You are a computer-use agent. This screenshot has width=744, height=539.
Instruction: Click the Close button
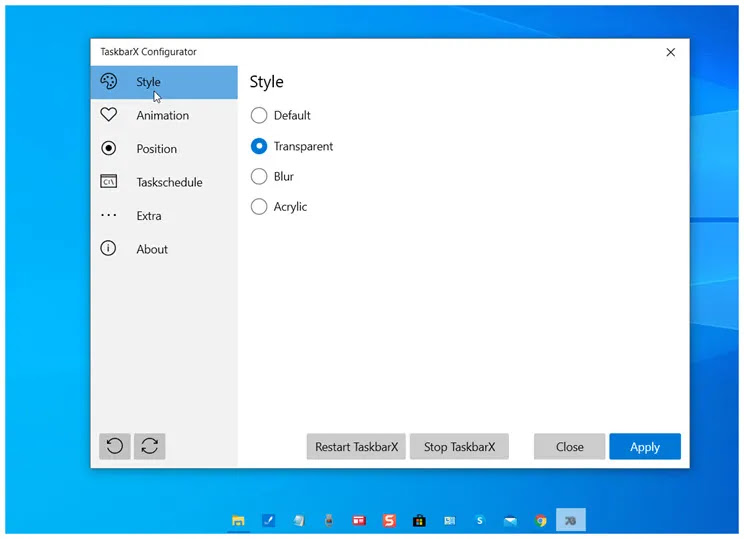click(x=569, y=446)
